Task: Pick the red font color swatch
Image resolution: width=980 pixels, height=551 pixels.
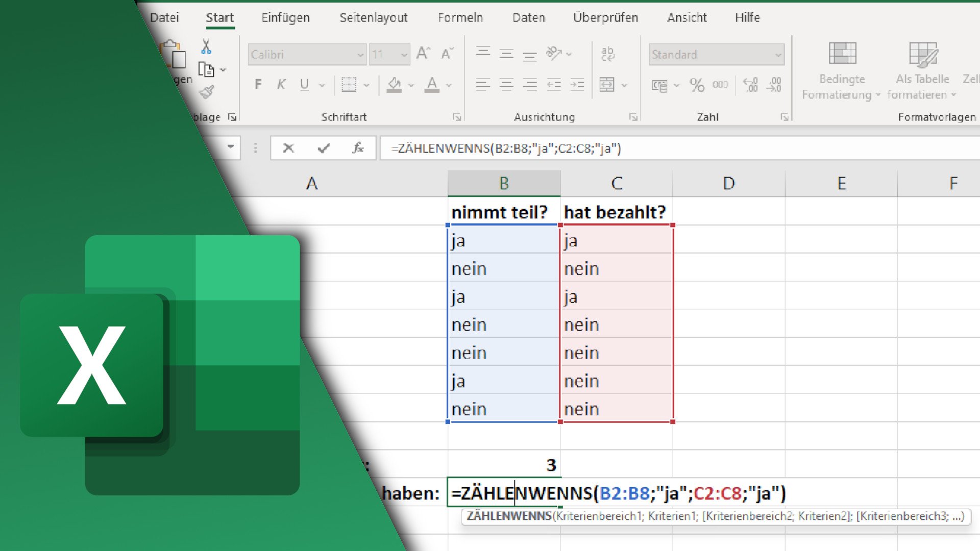Action: point(432,91)
